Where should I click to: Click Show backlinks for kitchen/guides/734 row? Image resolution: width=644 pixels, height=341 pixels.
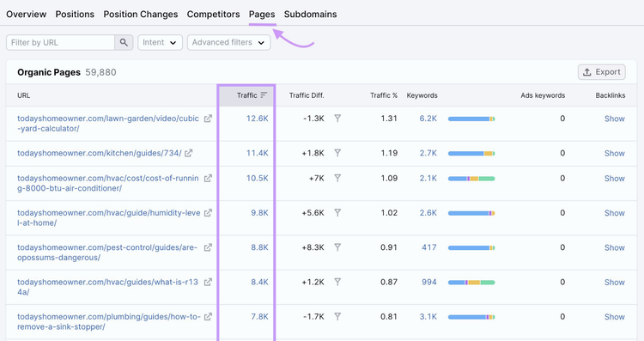[615, 153]
